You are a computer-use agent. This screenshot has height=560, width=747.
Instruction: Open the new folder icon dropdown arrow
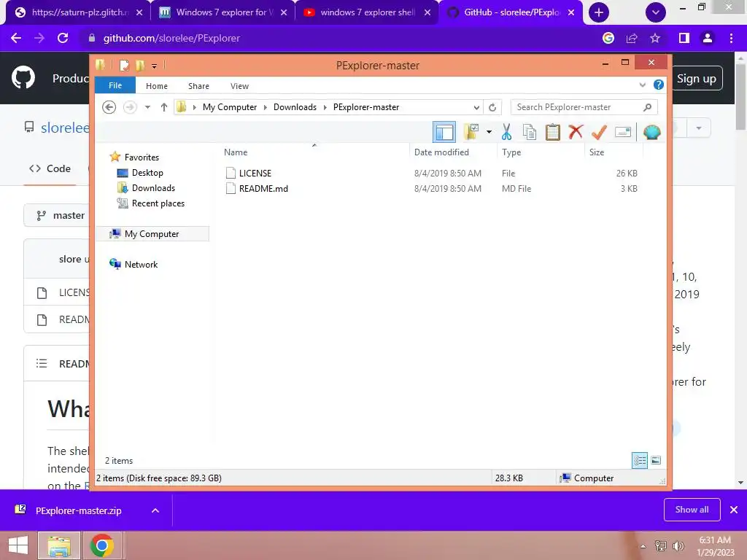click(x=489, y=132)
